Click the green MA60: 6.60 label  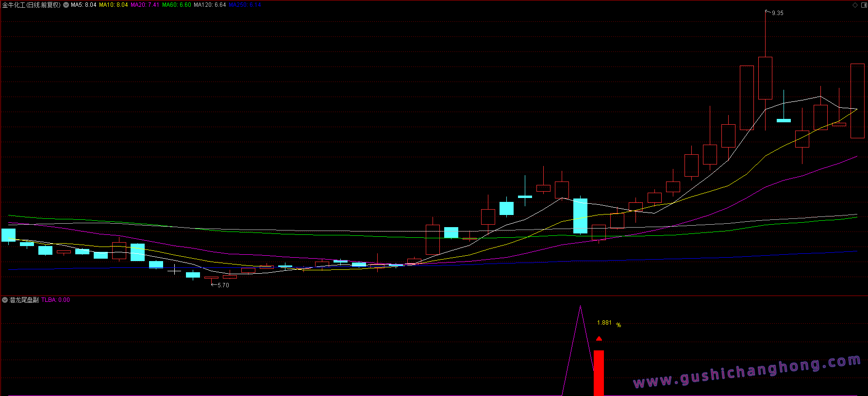coord(177,5)
